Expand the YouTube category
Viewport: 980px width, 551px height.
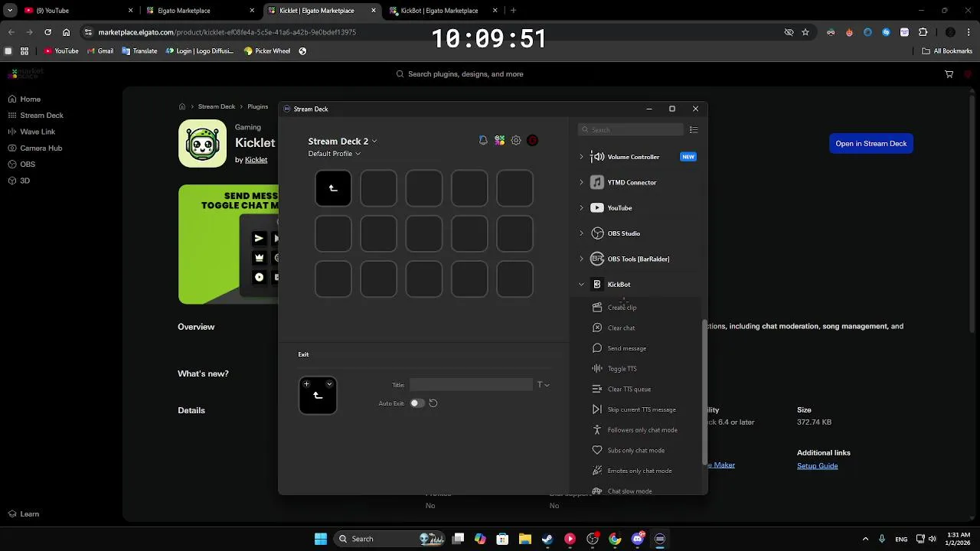click(581, 208)
